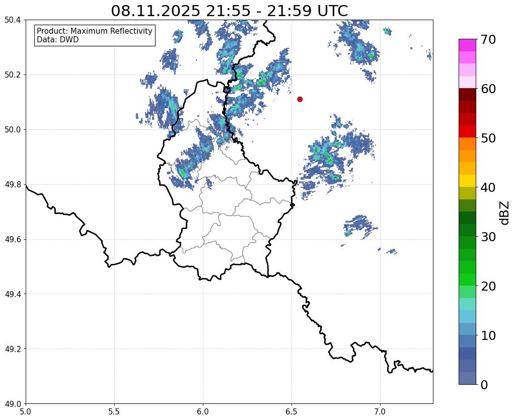The width and height of the screenshot is (515, 420).
Task: Click the 'Data: DWD' label
Action: coord(58,40)
